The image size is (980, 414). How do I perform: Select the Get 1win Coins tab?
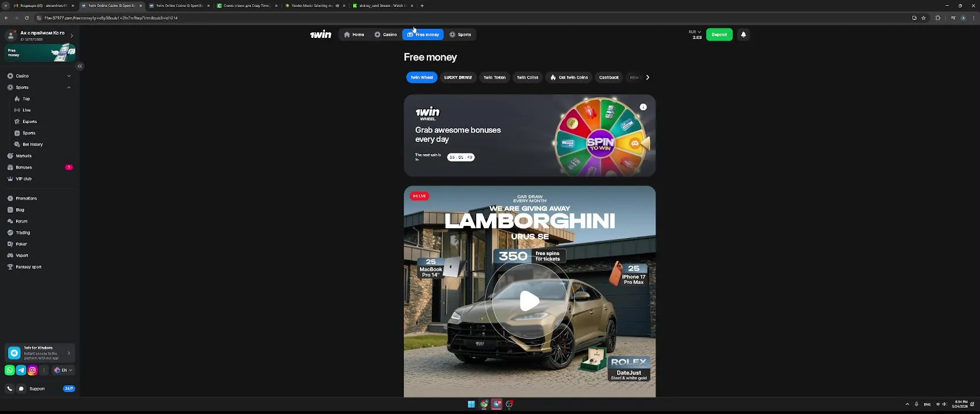pos(569,77)
